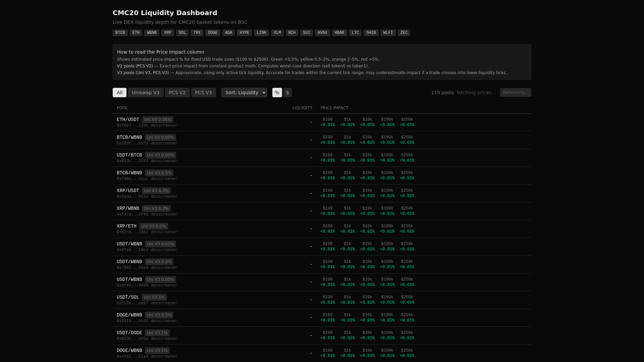Filter pools by Uniswap V3
644x362 pixels.
[146, 93]
